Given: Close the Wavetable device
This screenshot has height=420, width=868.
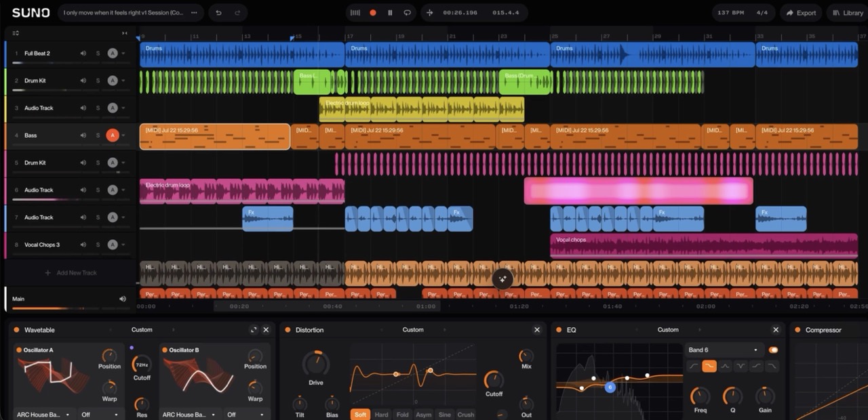Looking at the screenshot, I should (266, 330).
